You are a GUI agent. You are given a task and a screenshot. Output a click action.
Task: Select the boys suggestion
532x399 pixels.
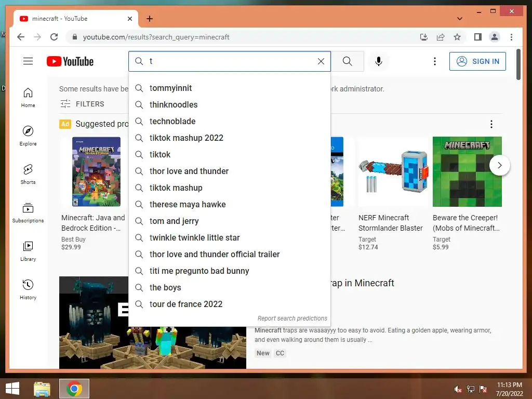click(x=230, y=288)
